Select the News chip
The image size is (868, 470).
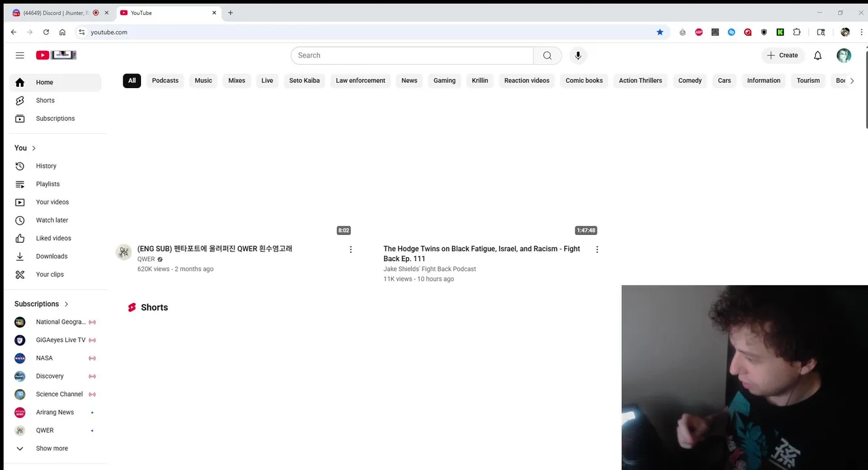(x=410, y=81)
